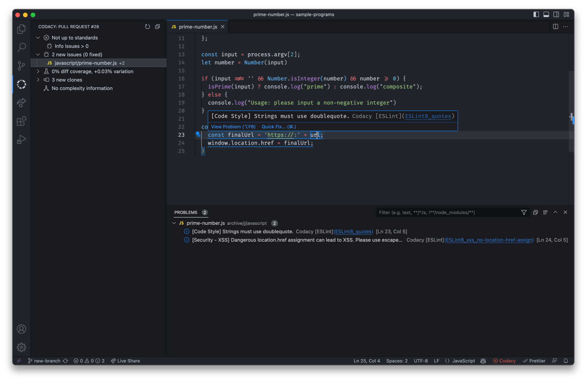Toggle the secondary sidebar visibility
This screenshot has height=387, width=588.
click(x=556, y=14)
